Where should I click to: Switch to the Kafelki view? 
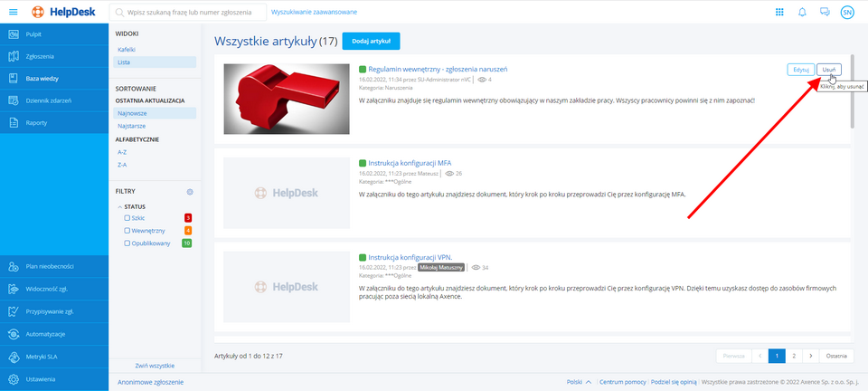click(127, 49)
